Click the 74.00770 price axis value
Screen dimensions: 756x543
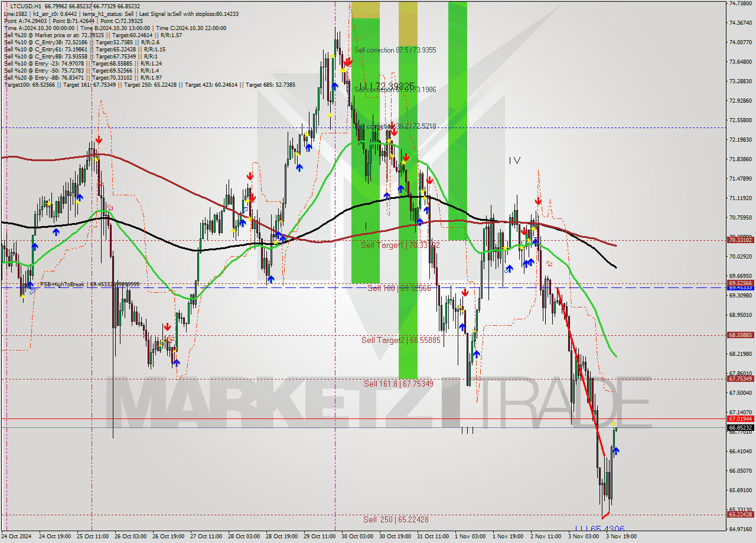[740, 42]
